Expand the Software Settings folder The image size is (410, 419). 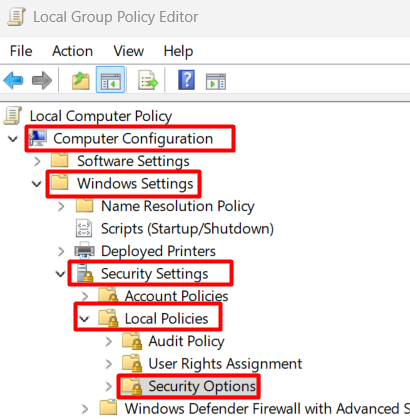click(37, 161)
